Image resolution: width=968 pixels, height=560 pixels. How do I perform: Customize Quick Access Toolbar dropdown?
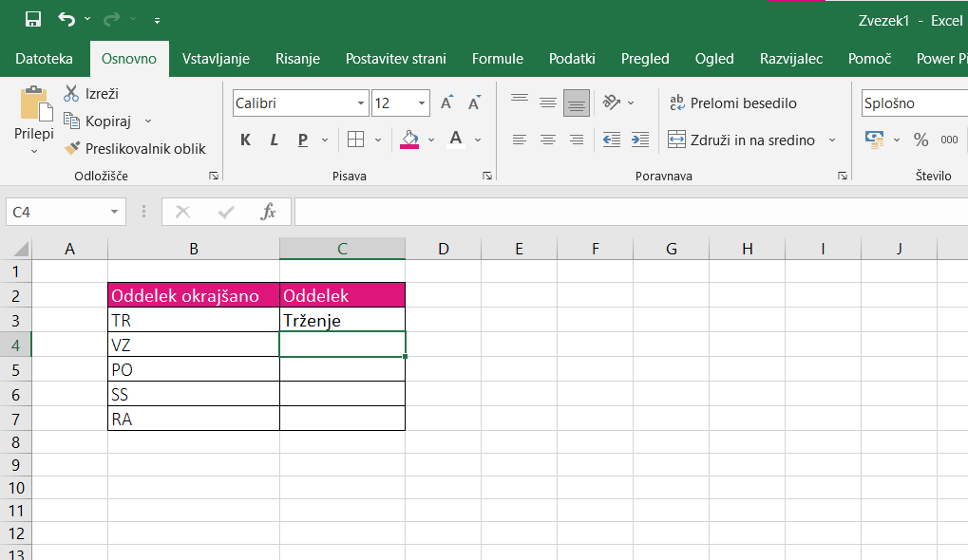coord(157,20)
